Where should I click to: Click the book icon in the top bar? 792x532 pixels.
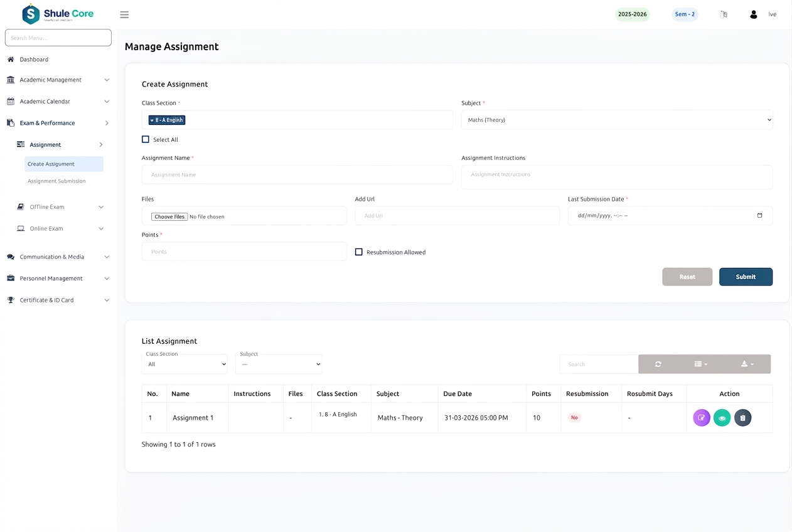[724, 14]
